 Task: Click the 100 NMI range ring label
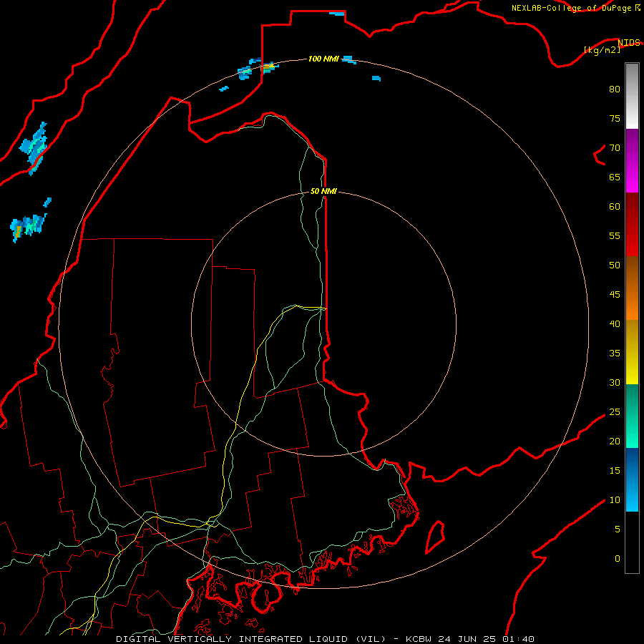(323, 59)
